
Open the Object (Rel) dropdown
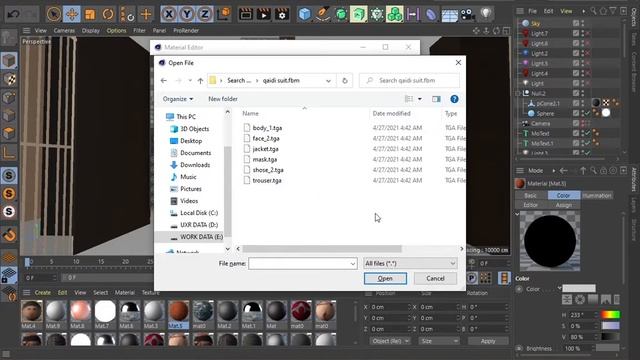(390, 341)
